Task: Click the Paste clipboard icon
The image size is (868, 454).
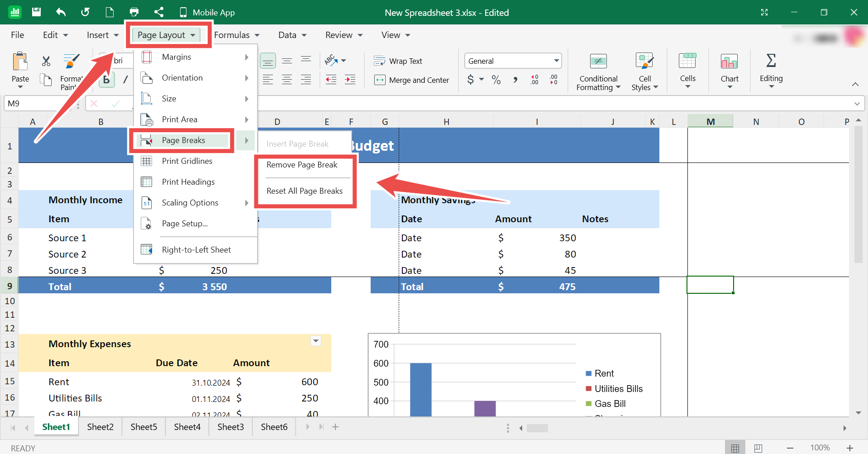Action: [20, 61]
